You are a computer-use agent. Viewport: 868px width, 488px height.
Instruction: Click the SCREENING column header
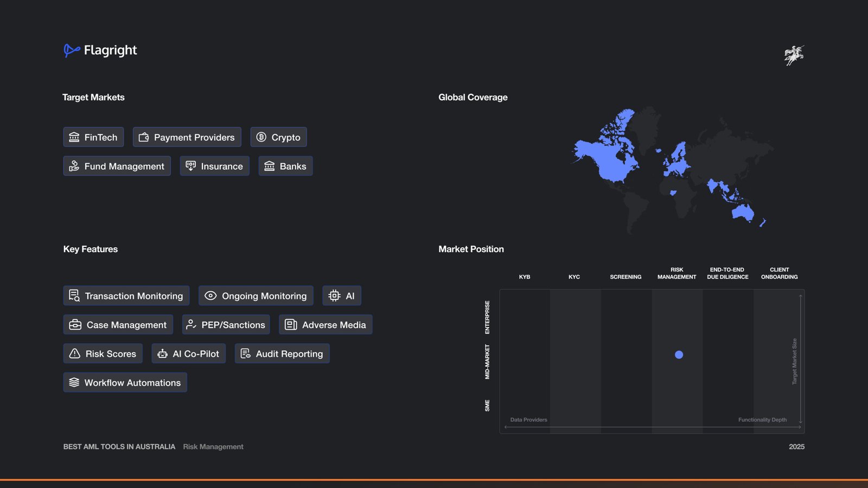pos(626,277)
